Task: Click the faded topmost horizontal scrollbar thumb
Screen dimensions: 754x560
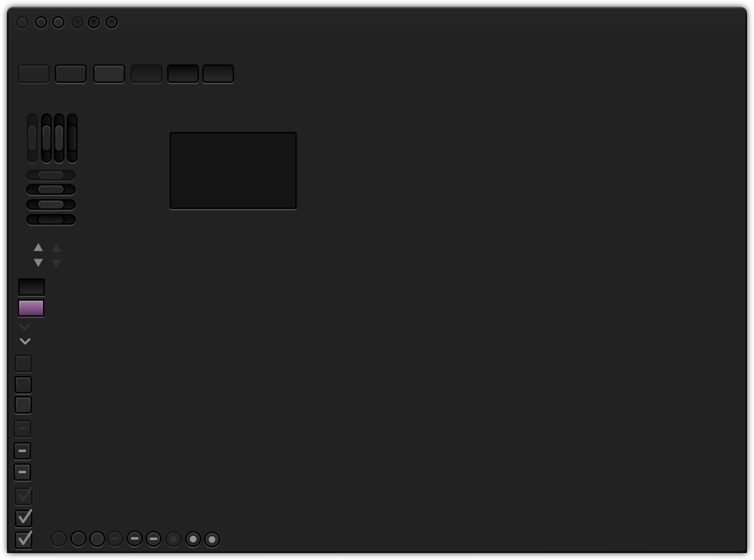Action: click(x=51, y=175)
